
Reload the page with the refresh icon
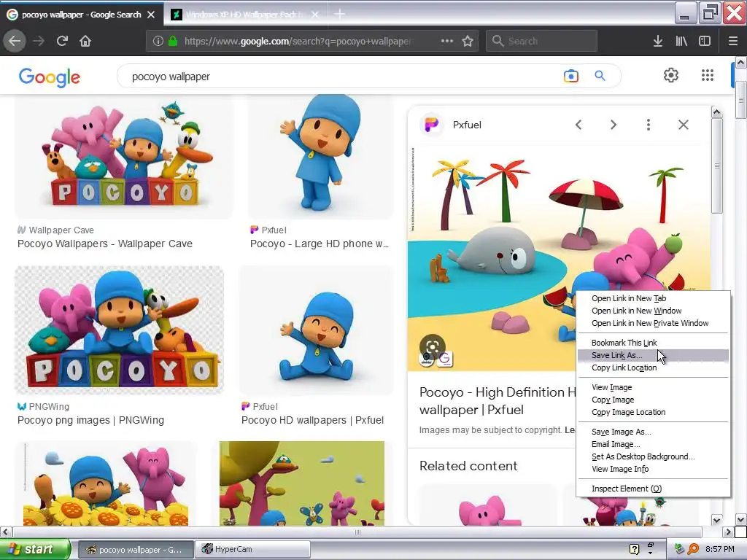62,41
